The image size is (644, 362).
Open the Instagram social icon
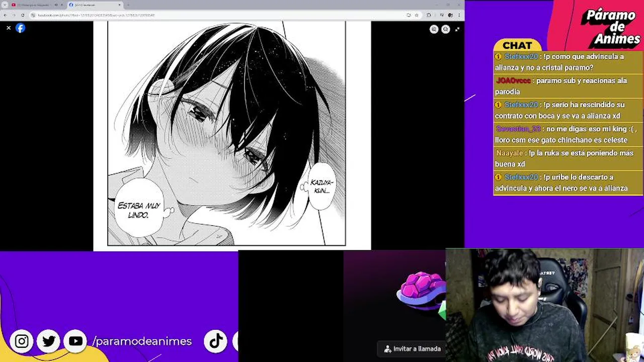pos(22,341)
